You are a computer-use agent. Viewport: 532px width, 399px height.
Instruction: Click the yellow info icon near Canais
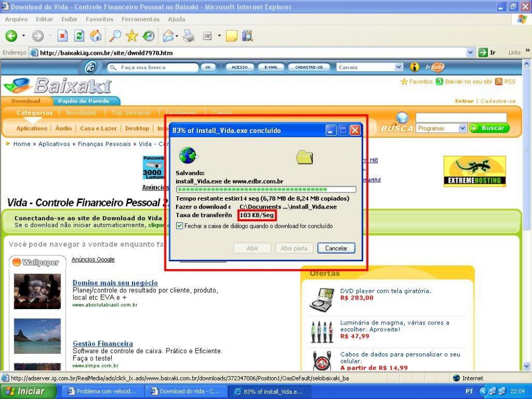(414, 67)
